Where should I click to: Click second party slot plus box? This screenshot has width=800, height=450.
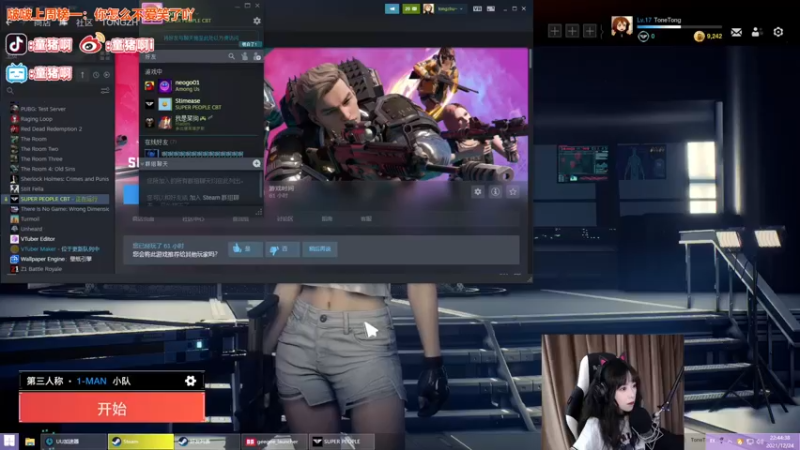[x=572, y=31]
